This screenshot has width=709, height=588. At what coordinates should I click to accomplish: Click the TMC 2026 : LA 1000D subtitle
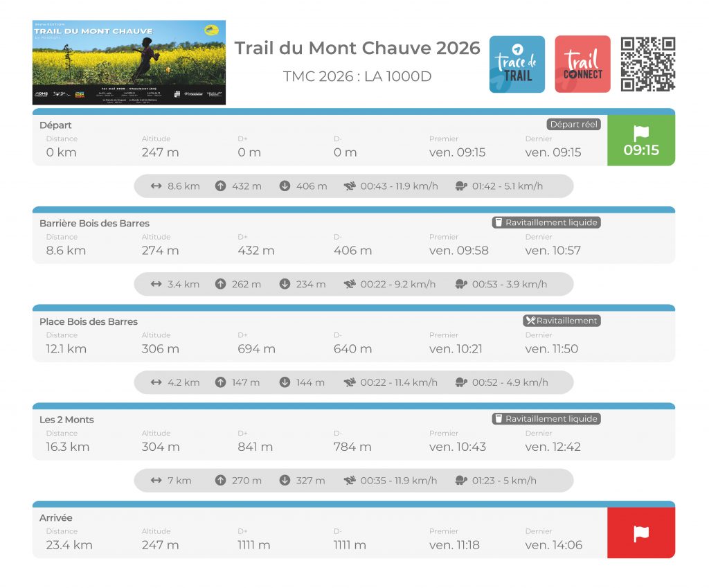click(x=357, y=76)
